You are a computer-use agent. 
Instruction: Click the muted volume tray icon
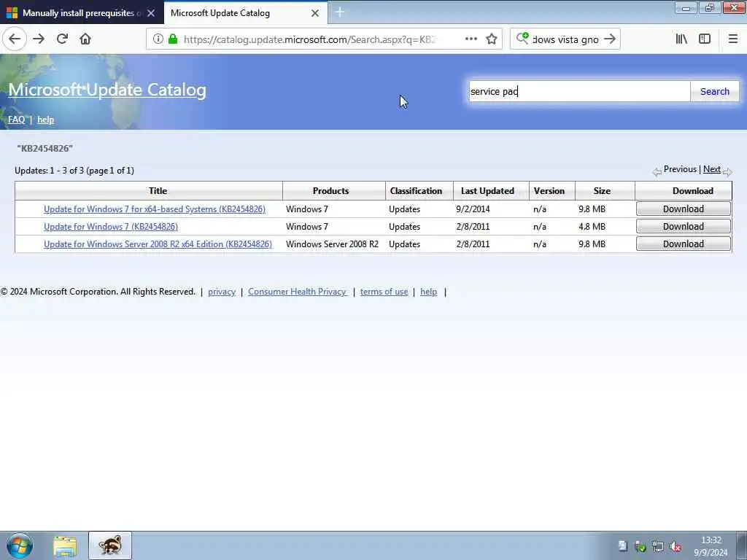pos(676,547)
